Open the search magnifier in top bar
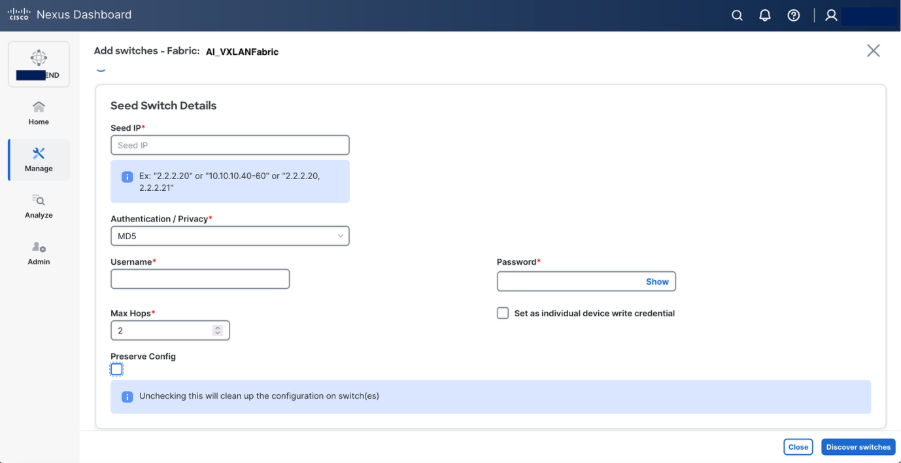Viewport: 901px width, 463px height. (x=737, y=16)
